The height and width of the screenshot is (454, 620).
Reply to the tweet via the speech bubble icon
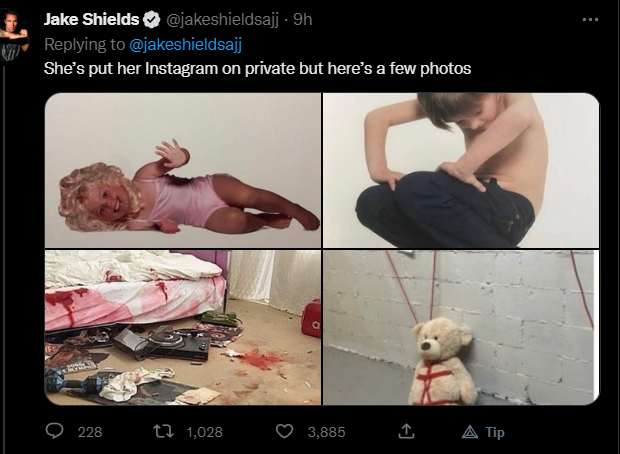tap(54, 431)
